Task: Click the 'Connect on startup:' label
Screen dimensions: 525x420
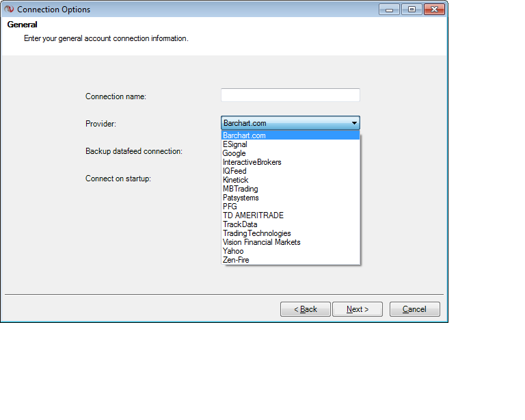Action: (x=118, y=179)
